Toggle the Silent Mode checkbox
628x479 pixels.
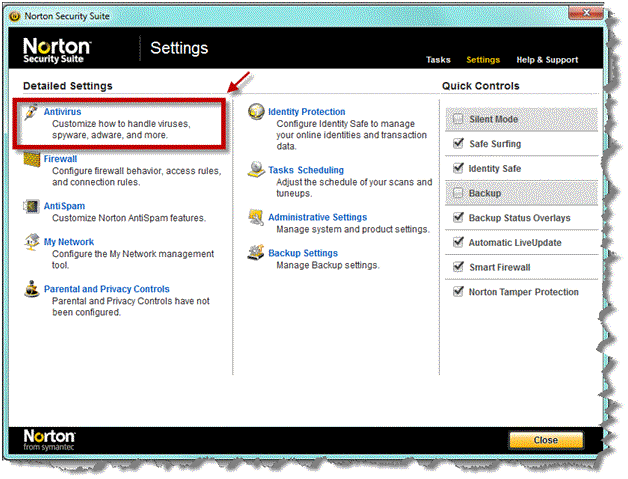pos(458,119)
